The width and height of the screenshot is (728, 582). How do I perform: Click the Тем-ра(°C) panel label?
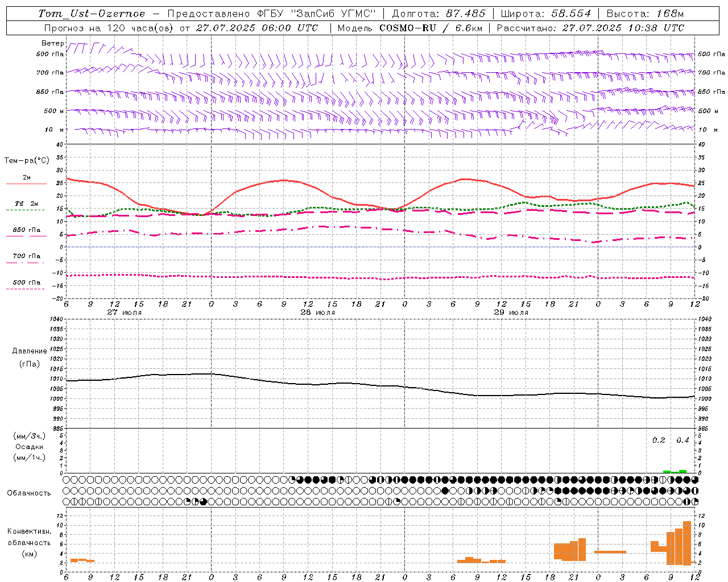click(x=27, y=161)
